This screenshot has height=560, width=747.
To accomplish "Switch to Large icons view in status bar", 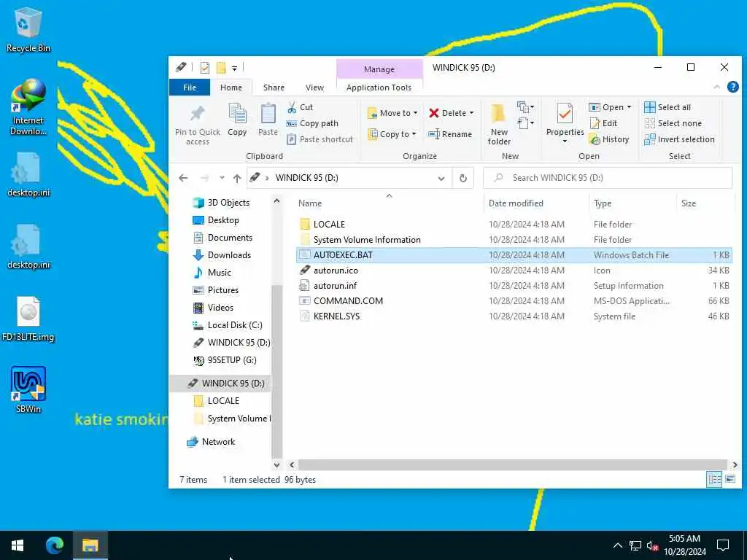I will [729, 479].
